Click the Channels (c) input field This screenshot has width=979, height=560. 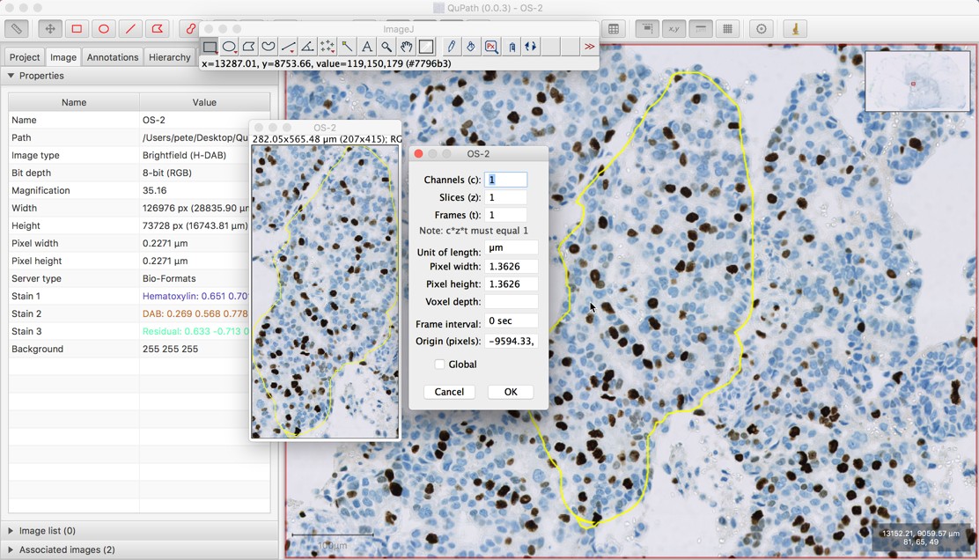505,180
